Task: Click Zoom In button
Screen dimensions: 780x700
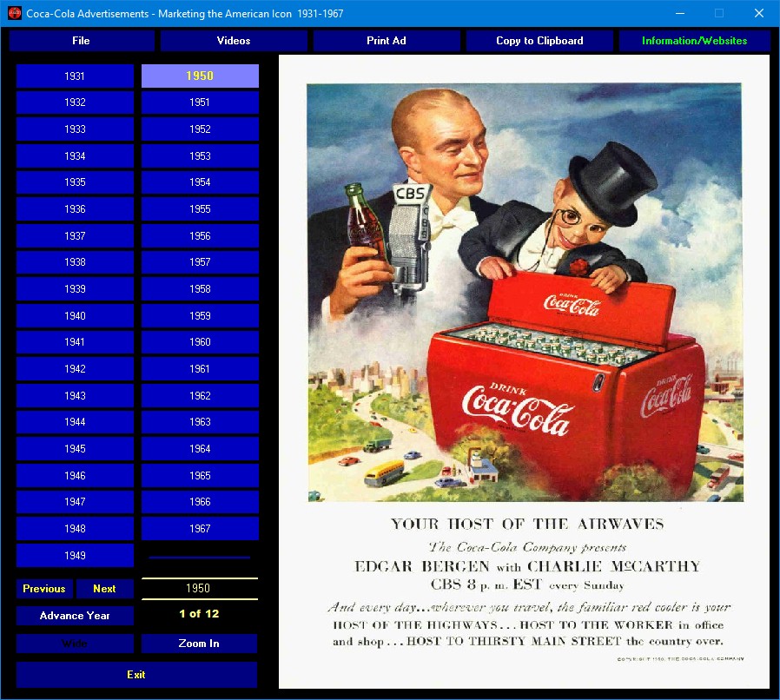Action: (x=199, y=644)
